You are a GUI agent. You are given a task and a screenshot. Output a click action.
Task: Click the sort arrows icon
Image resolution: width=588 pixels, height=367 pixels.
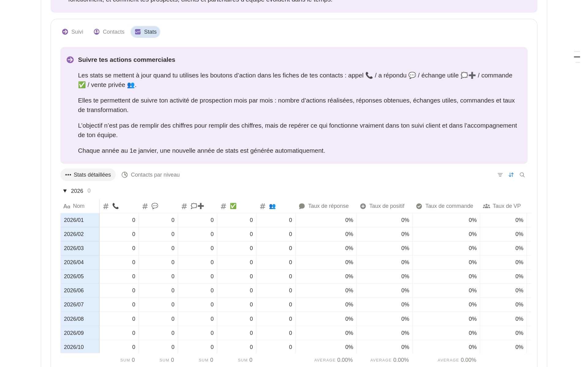[511, 175]
